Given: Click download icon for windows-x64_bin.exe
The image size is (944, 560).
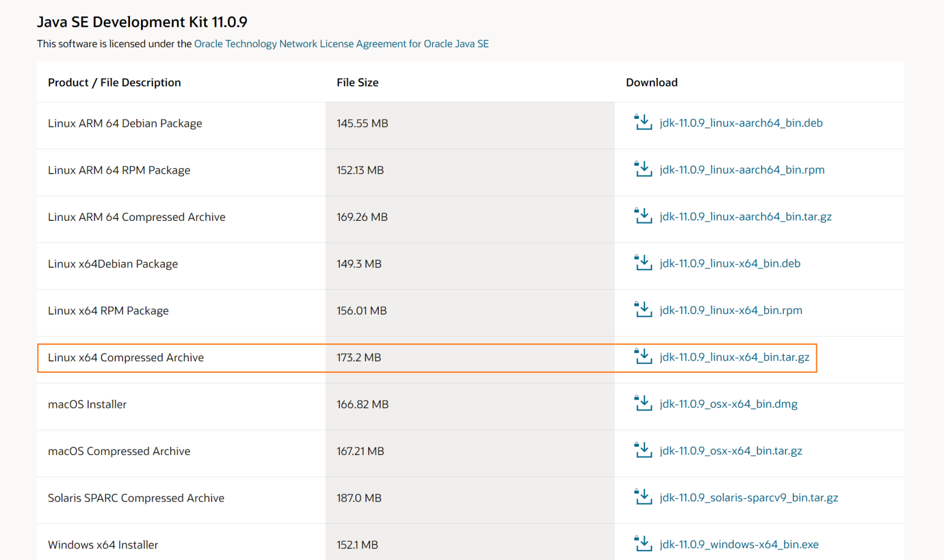Looking at the screenshot, I should pyautogui.click(x=643, y=544).
